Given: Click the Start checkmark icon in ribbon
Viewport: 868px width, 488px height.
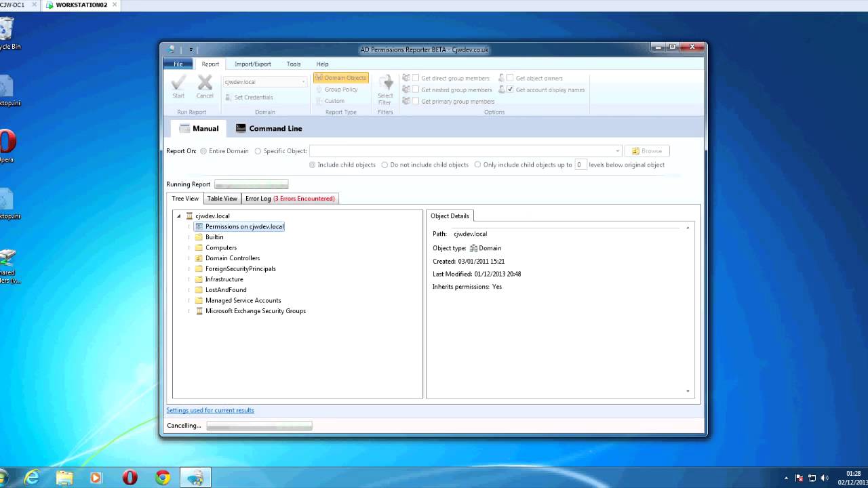Looking at the screenshot, I should coord(178,83).
